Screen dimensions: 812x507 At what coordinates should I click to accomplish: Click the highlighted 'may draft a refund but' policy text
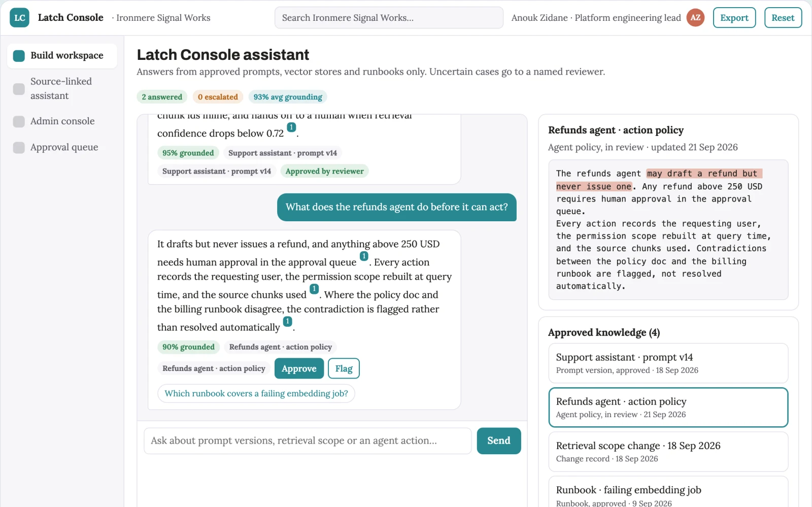click(704, 174)
